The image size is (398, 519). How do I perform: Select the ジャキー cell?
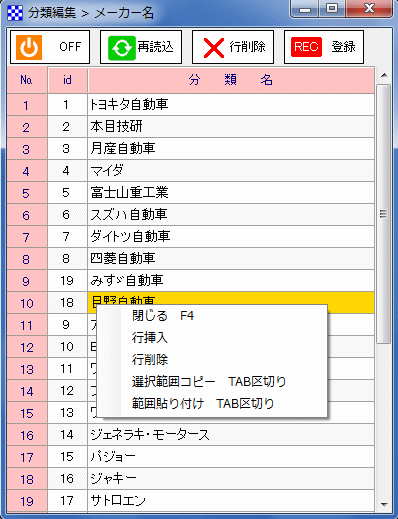click(x=231, y=479)
